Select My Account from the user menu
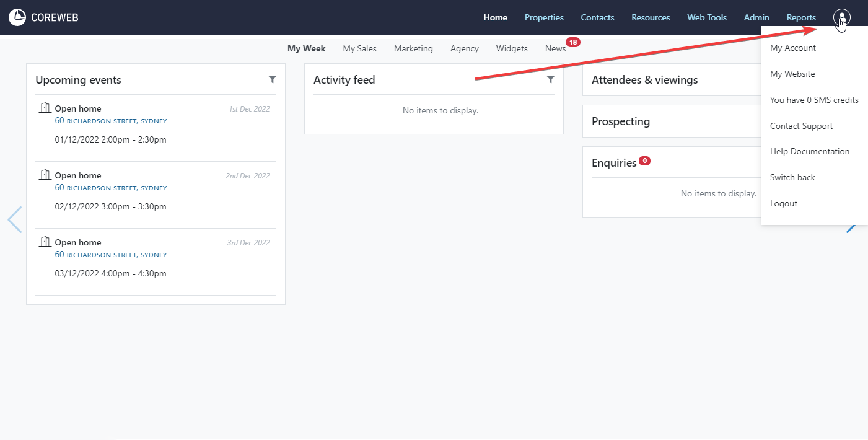The width and height of the screenshot is (868, 440). (792, 48)
